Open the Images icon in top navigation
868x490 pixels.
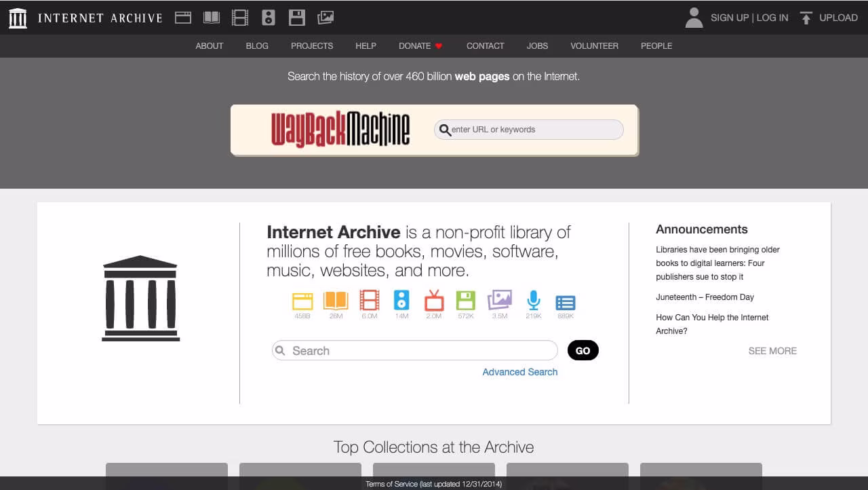coord(325,18)
